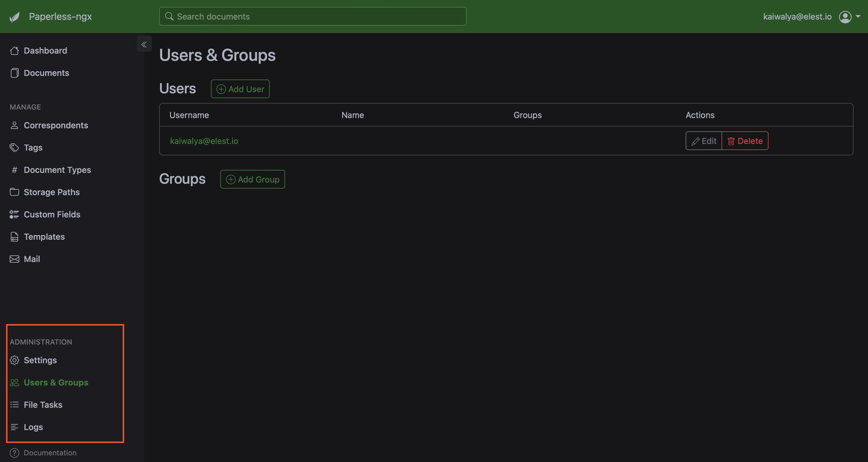The width and height of the screenshot is (868, 462).
Task: Expand the user profile dropdown top-right
Action: [x=858, y=16]
